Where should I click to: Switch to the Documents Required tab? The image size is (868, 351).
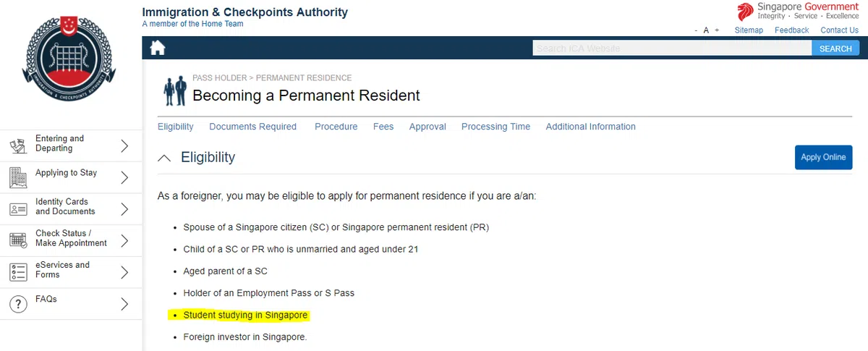[252, 127]
